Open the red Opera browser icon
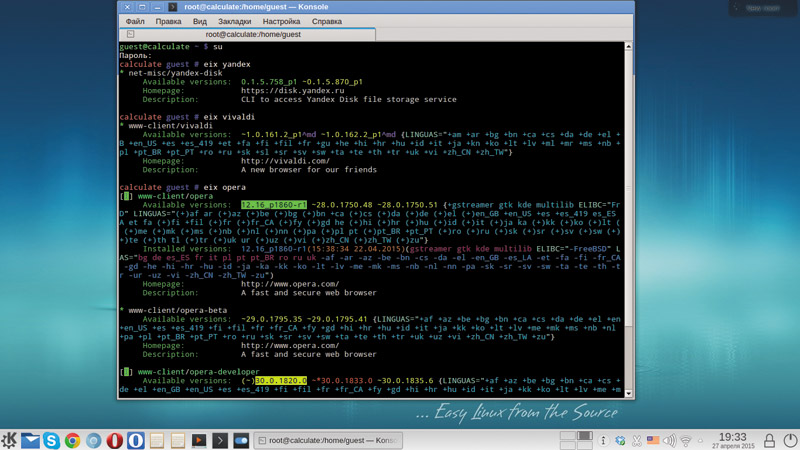800x450 pixels. click(x=115, y=440)
